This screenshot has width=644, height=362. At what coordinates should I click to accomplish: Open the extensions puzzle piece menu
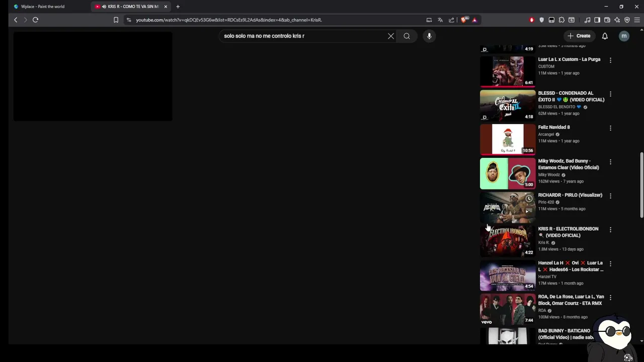point(561,20)
